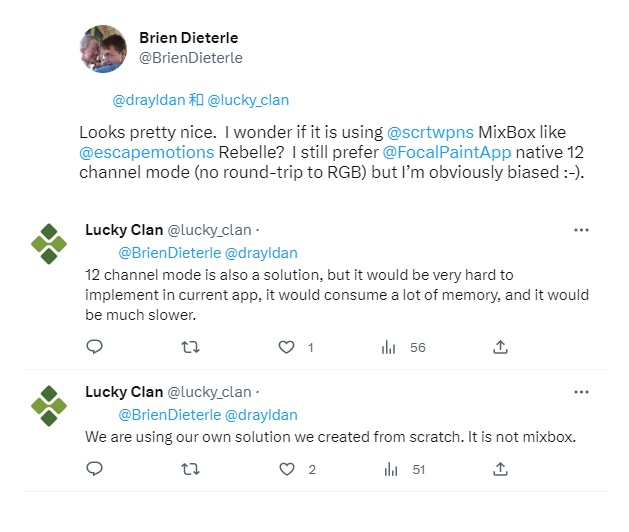Click the Brien Dieterle display name
629x532 pixels.
pos(189,38)
